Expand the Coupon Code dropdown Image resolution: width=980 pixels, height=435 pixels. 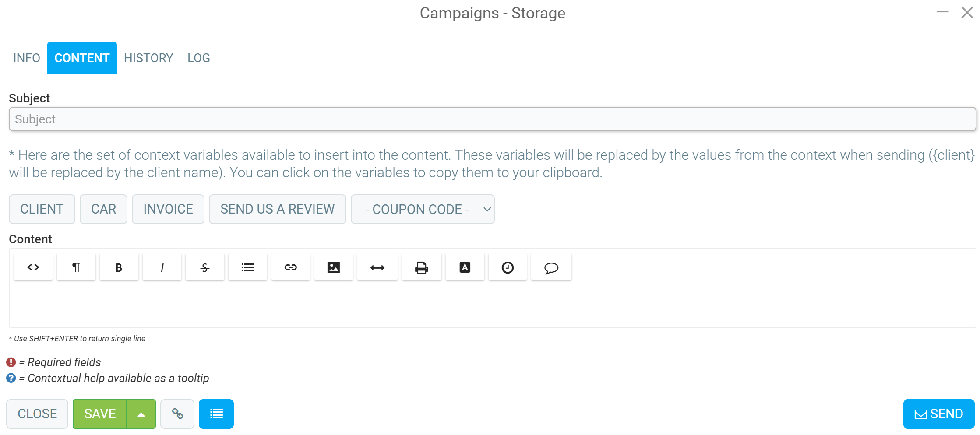coord(423,209)
